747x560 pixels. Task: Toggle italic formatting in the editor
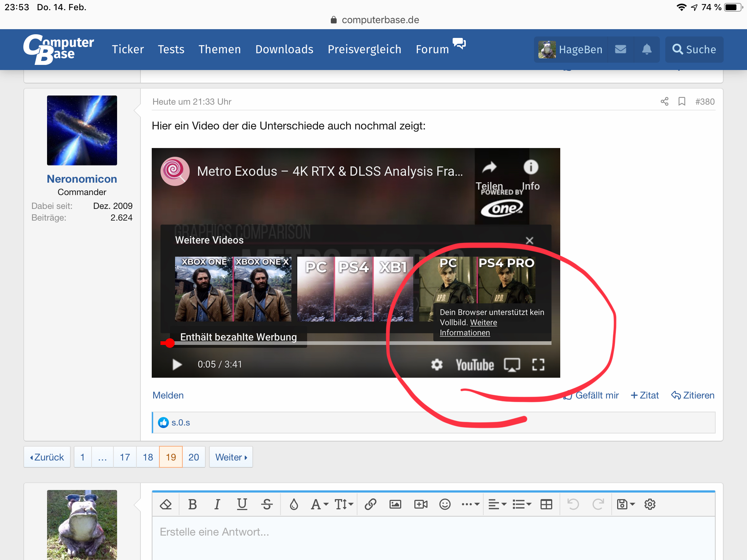(x=217, y=504)
